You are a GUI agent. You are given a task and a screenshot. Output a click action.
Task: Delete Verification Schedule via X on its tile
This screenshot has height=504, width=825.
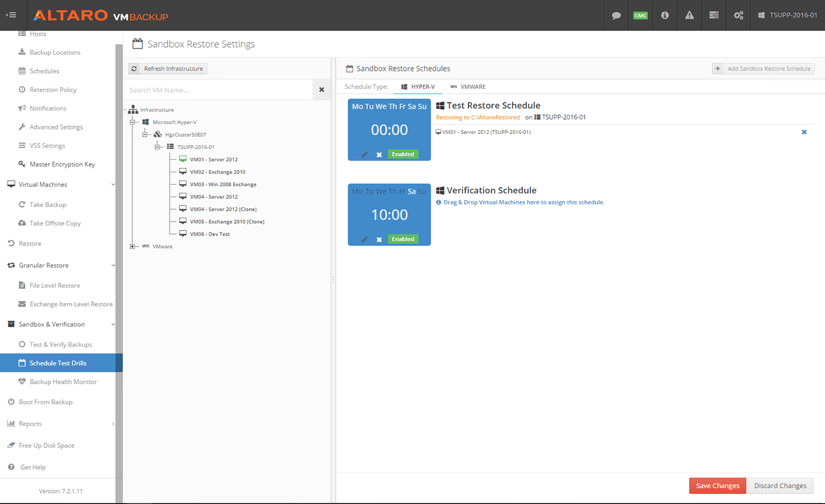point(379,240)
